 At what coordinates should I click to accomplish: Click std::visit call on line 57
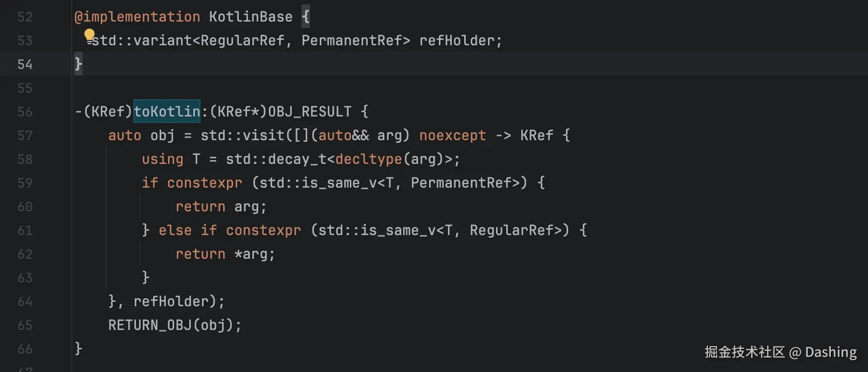click(243, 136)
